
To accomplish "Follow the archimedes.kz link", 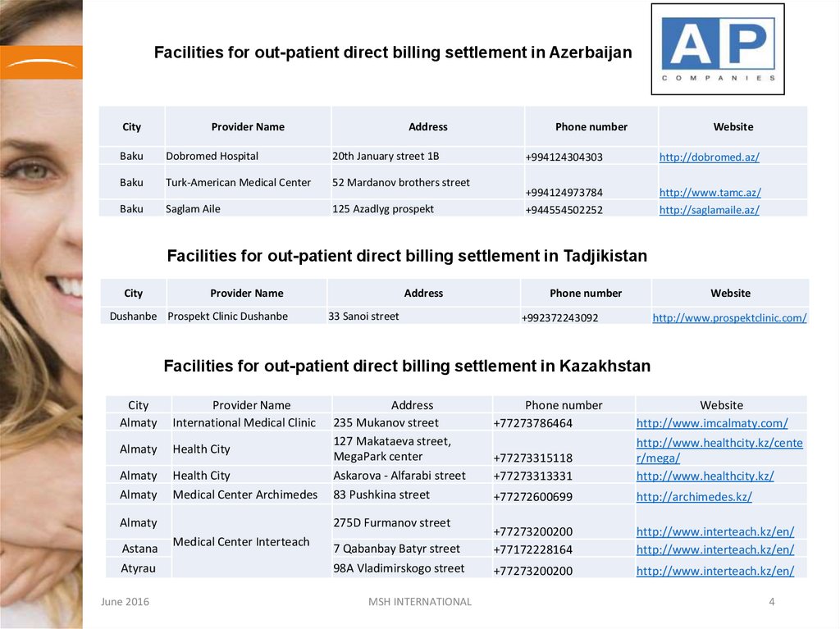I will 693,497.
